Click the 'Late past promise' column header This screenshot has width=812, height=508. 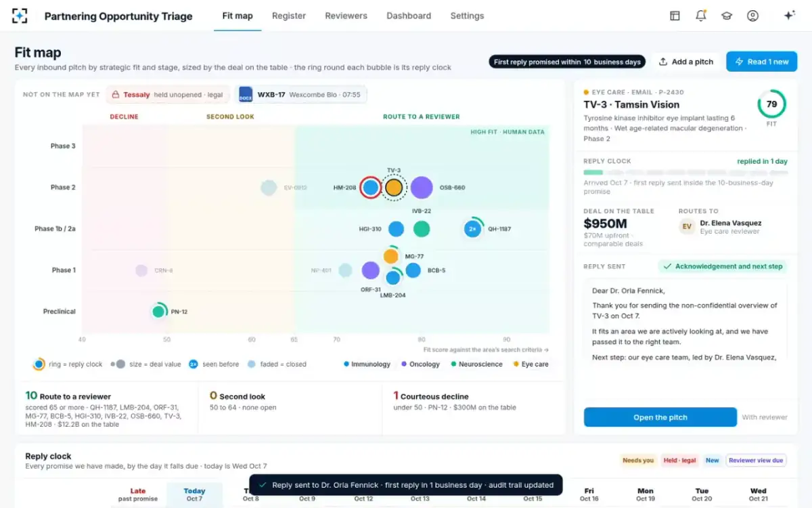(138, 494)
